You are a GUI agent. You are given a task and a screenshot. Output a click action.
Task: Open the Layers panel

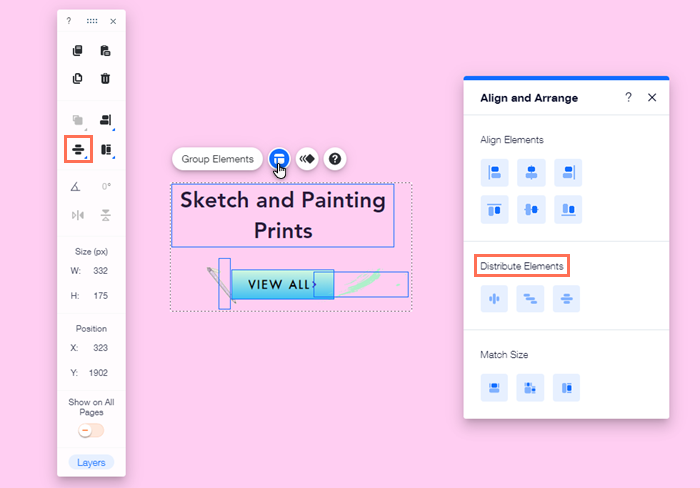(x=91, y=462)
